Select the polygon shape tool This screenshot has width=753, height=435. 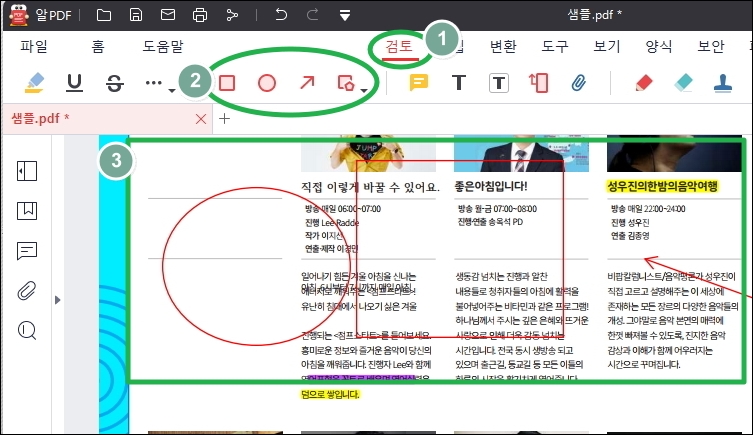[346, 83]
